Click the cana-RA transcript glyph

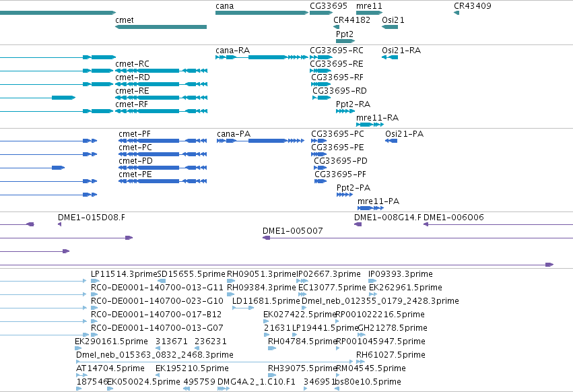tap(262, 57)
